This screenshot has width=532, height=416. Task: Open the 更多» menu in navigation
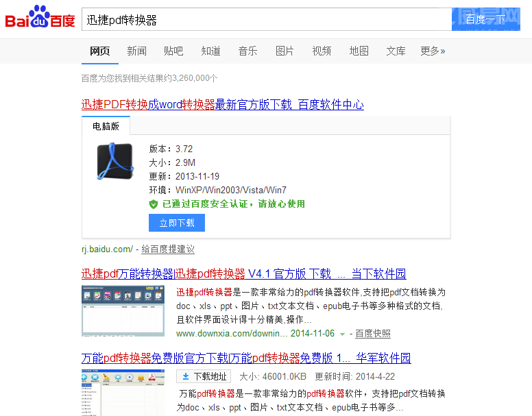tap(433, 51)
